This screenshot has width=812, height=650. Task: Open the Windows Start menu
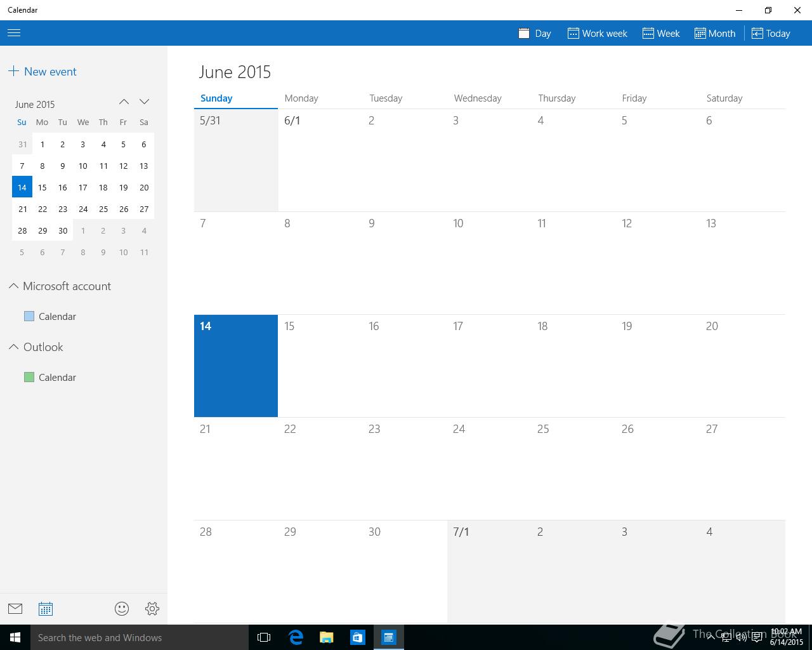point(15,637)
